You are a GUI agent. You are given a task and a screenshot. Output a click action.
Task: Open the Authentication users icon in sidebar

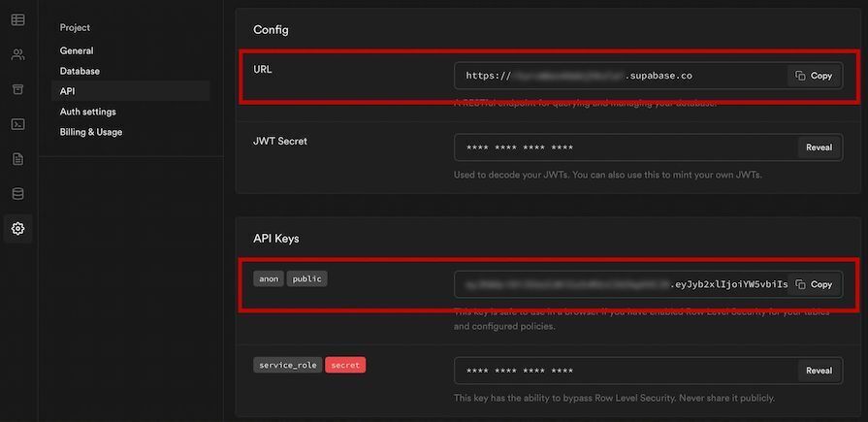(17, 54)
